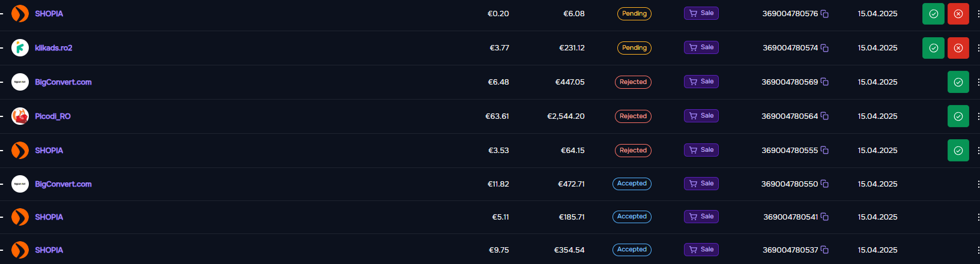Click the BigConvert.com logo in €447.05 row
Image resolution: width=980 pixels, height=264 pixels.
click(x=20, y=82)
